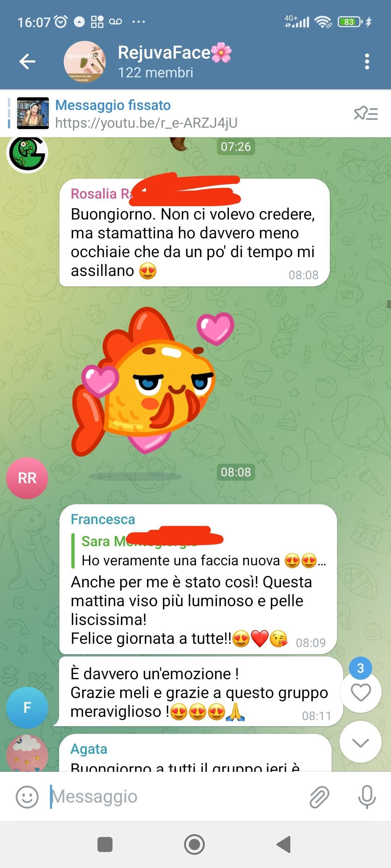Tap the microphone voice message icon
The image size is (391, 868).
pos(367,797)
